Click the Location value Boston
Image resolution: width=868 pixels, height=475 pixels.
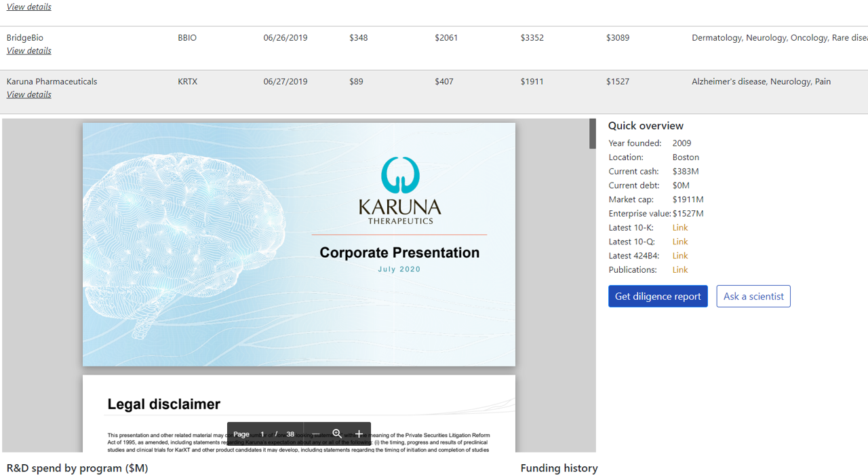click(x=686, y=157)
